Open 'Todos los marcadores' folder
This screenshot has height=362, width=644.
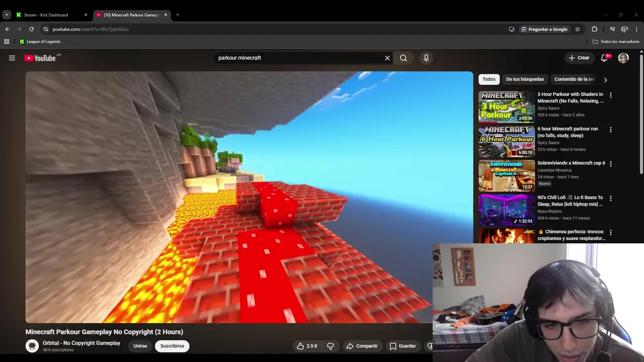click(x=616, y=42)
